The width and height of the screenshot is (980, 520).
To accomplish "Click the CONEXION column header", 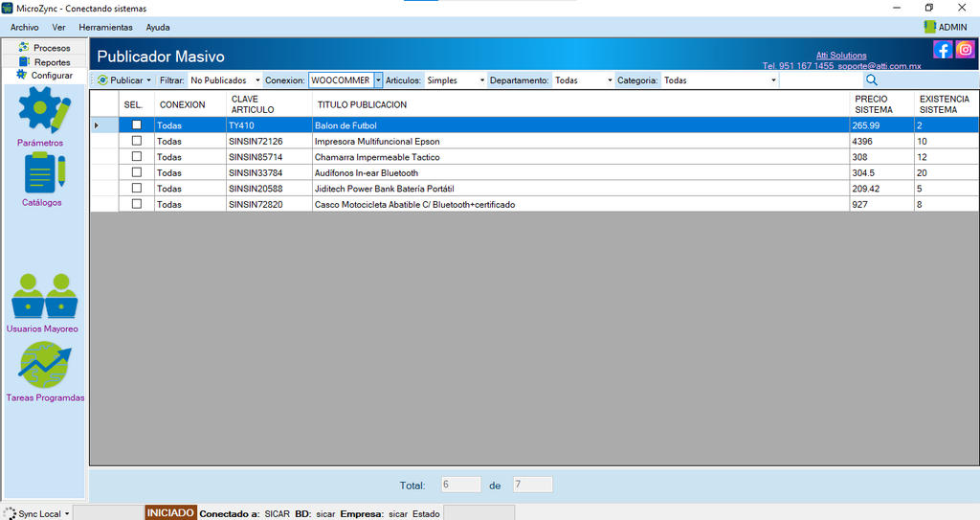I will [x=190, y=103].
